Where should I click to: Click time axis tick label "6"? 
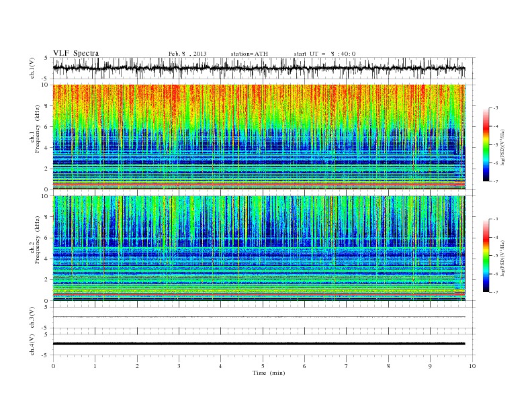(304, 366)
